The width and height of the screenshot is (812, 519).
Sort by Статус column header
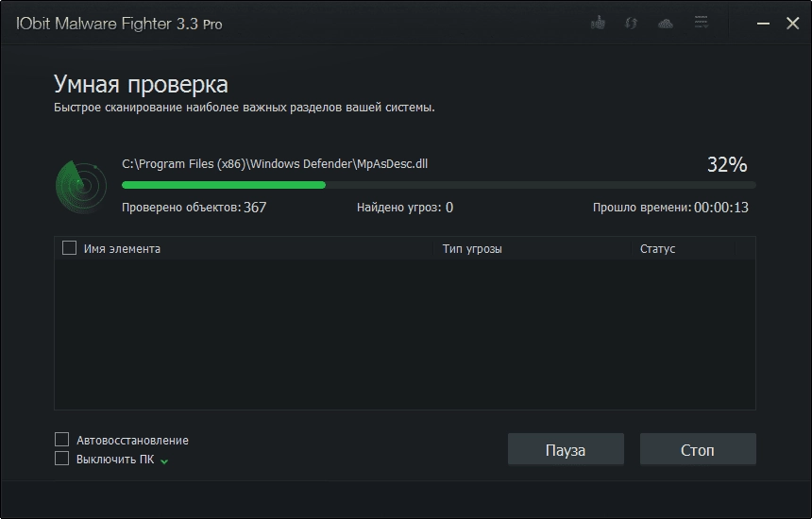pos(657,249)
